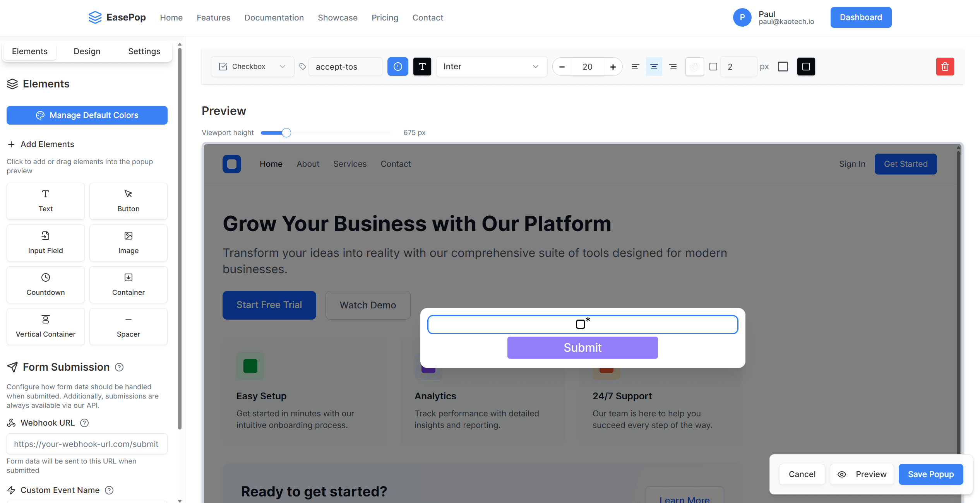
Task: Open the element type dropdown showing Checkbox
Action: [x=252, y=67]
